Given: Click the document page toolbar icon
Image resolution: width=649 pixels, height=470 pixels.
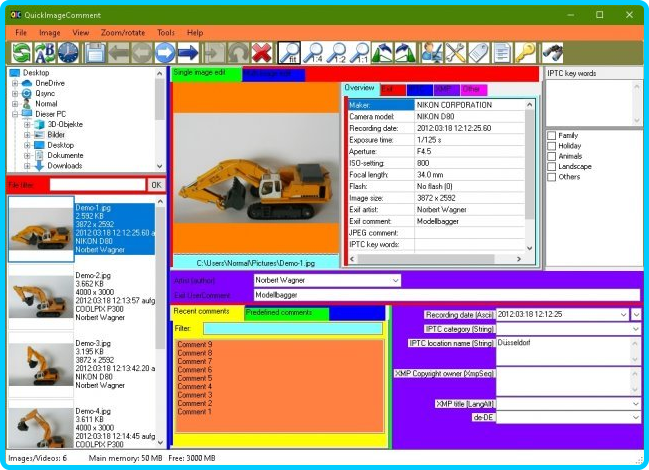Looking at the screenshot, I should pyautogui.click(x=502, y=53).
